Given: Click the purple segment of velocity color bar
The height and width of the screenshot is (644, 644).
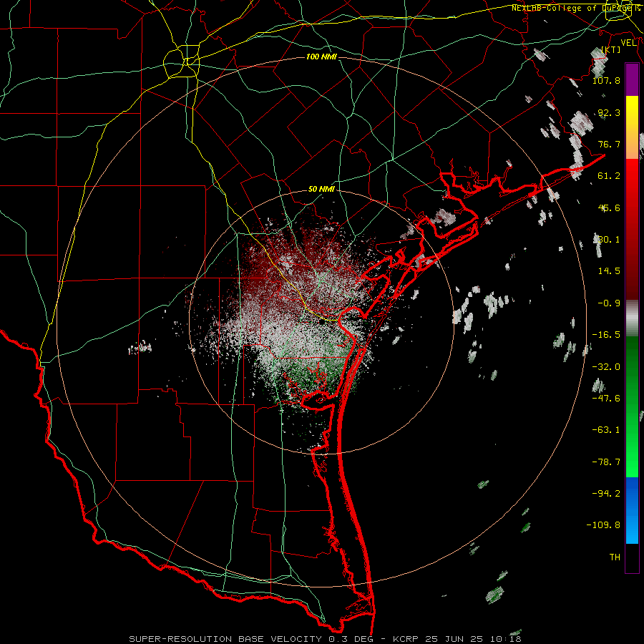Looking at the screenshot, I should 632,79.
